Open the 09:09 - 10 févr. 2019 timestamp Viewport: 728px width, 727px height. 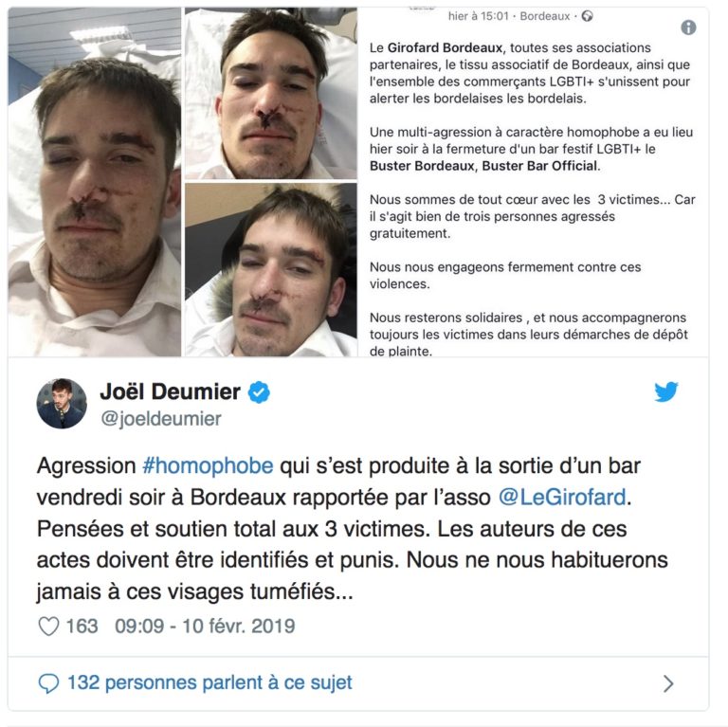coord(205,627)
